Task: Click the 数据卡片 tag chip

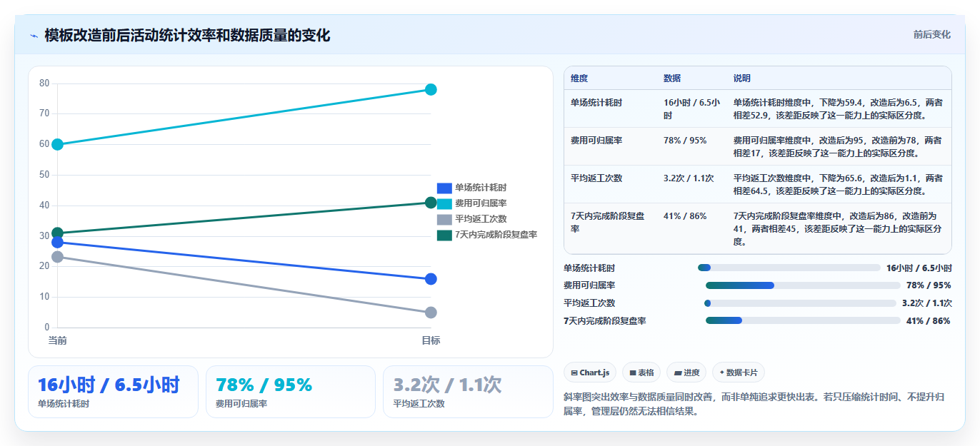Action: pos(739,372)
